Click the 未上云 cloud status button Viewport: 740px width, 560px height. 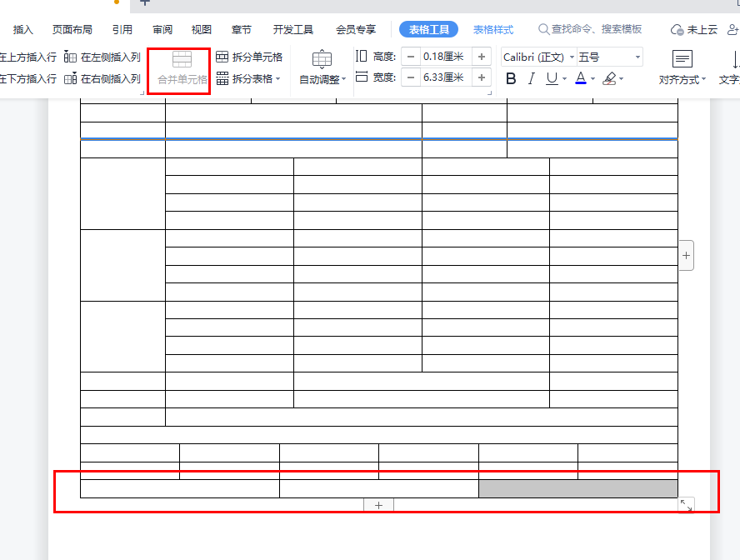pos(693,30)
